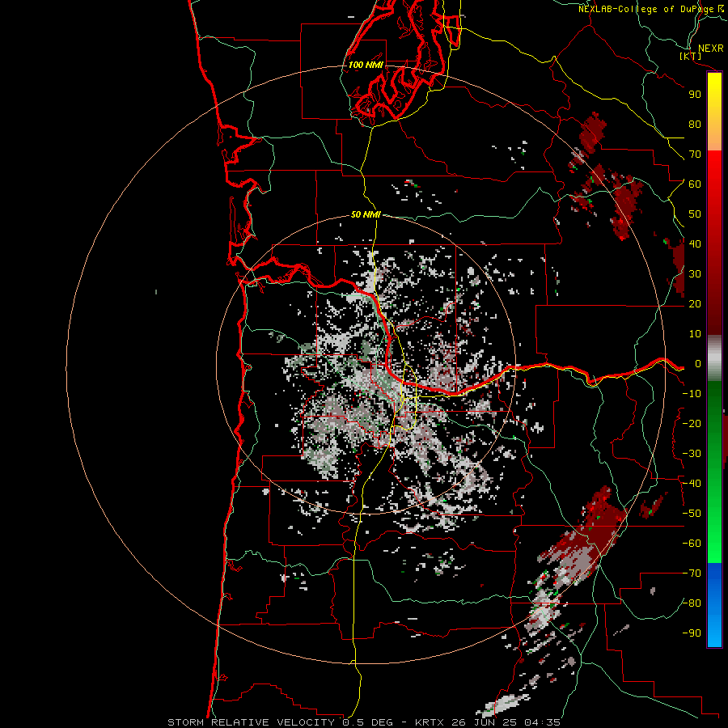Image resolution: width=728 pixels, height=728 pixels.
Task: Pick the gray zero-velocity segment of color bar
Action: coord(714,358)
